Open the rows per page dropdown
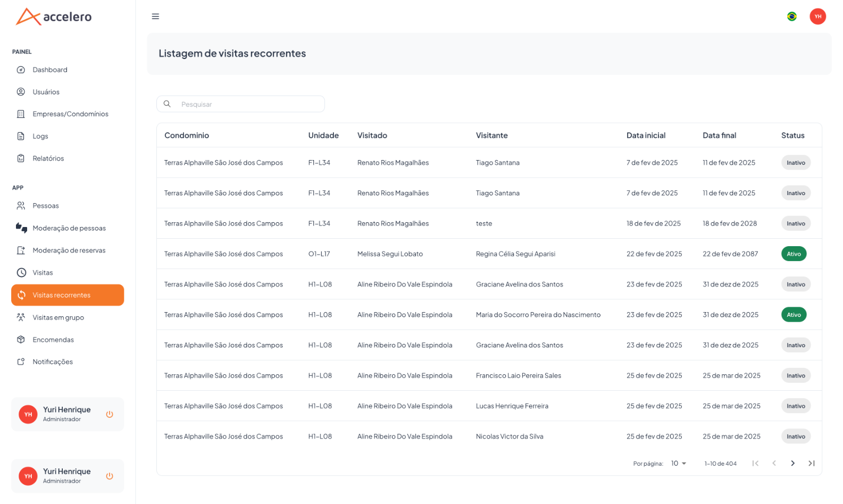The image size is (843, 504). pyautogui.click(x=678, y=464)
